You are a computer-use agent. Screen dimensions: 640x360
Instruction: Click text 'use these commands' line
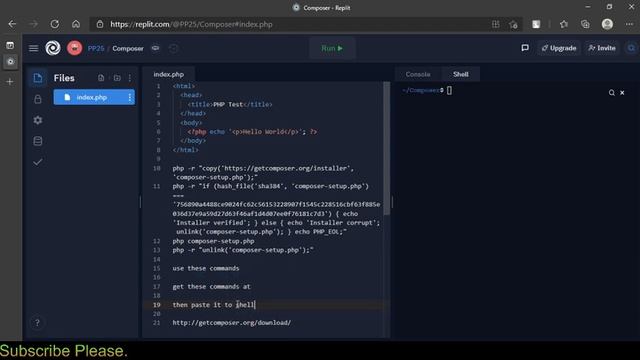[206, 268]
